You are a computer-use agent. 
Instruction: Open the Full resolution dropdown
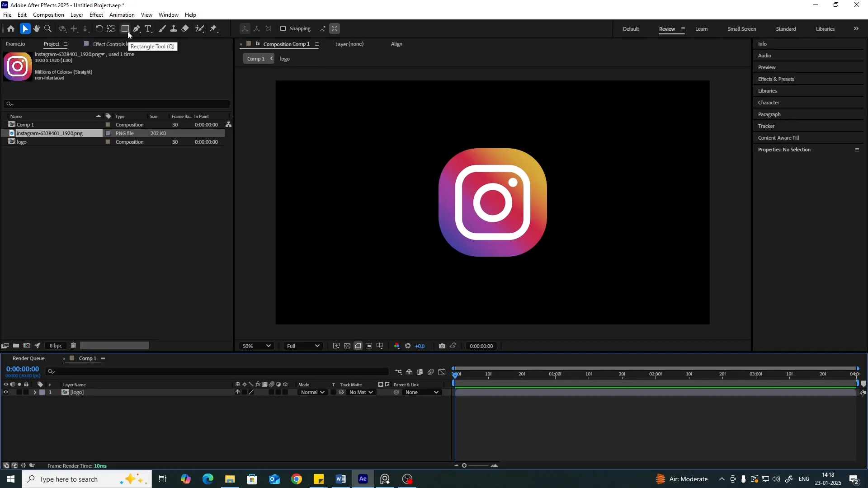tap(303, 346)
